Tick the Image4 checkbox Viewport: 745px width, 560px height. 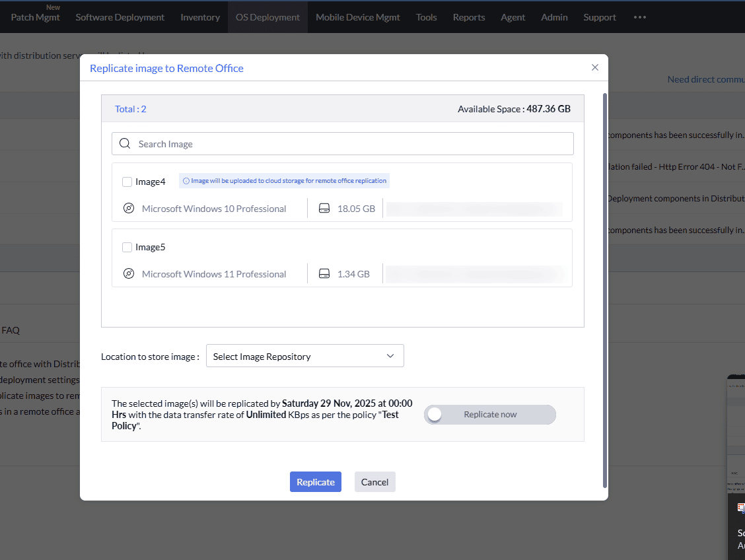click(127, 182)
